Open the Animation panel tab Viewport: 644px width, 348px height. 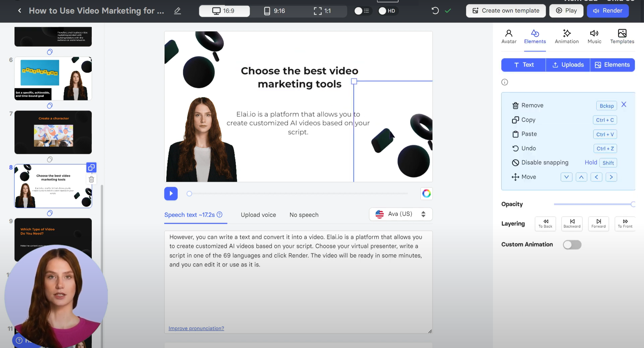(567, 36)
